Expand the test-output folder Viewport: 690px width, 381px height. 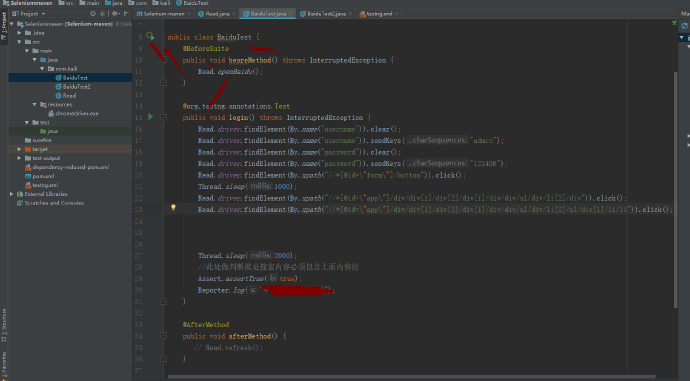(19, 158)
